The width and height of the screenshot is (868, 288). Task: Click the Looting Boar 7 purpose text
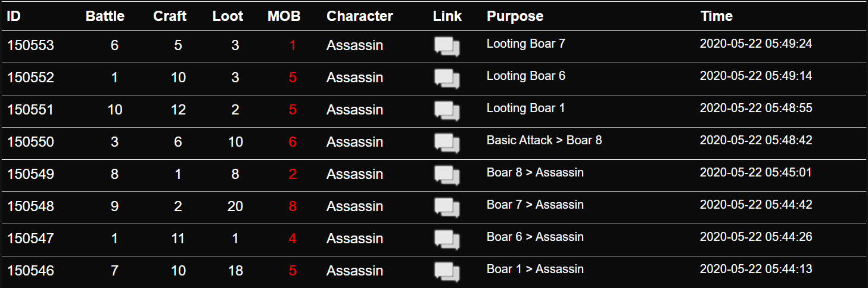[525, 44]
